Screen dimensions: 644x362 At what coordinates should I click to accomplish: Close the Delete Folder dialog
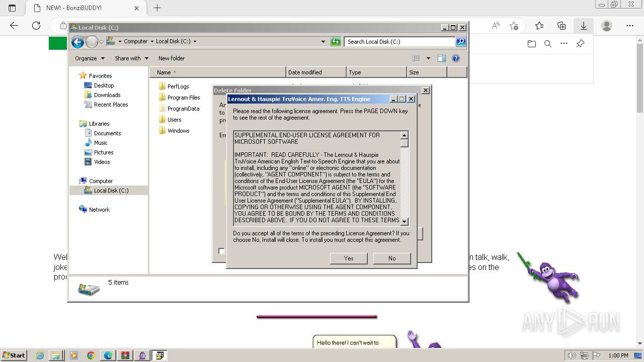425,90
